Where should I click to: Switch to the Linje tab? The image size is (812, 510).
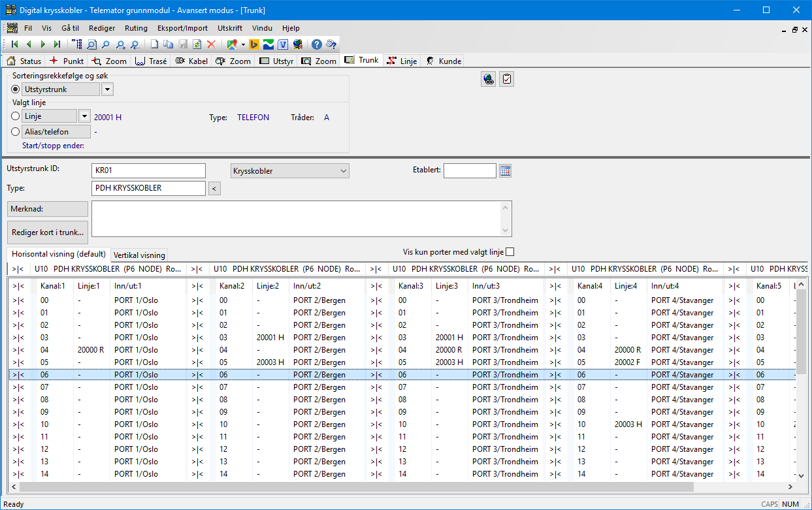click(x=402, y=61)
